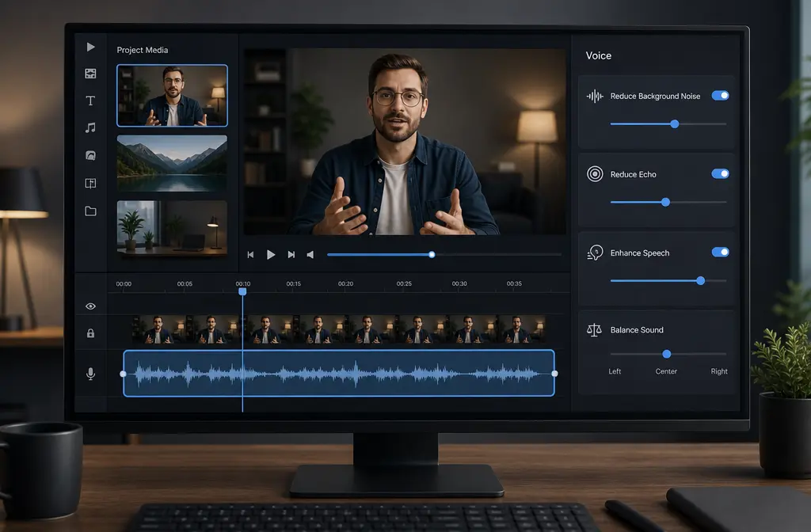The width and height of the screenshot is (811, 532).
Task: Click the Reduce Background Noise label
Action: (x=655, y=96)
